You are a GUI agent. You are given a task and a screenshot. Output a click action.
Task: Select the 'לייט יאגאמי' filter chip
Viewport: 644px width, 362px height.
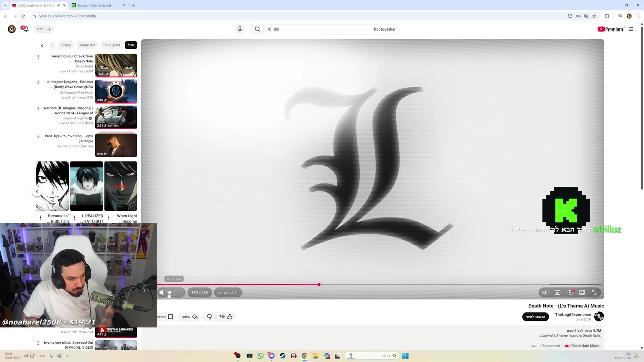click(x=87, y=45)
